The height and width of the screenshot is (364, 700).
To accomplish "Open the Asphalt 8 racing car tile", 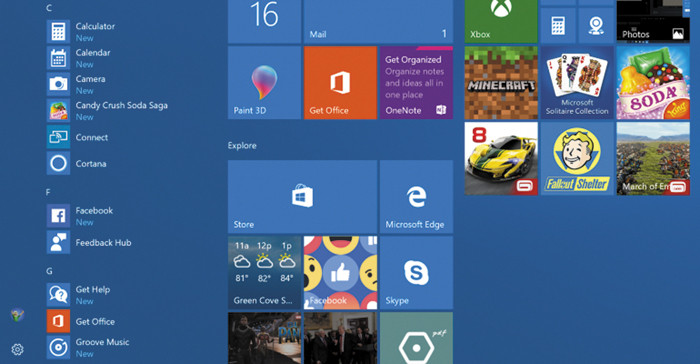I will pyautogui.click(x=501, y=159).
